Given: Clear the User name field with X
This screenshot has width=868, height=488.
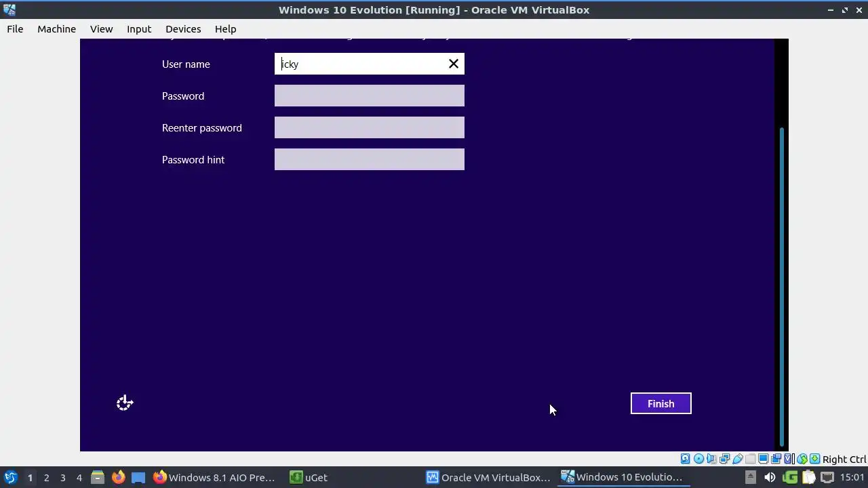Looking at the screenshot, I should tap(454, 64).
